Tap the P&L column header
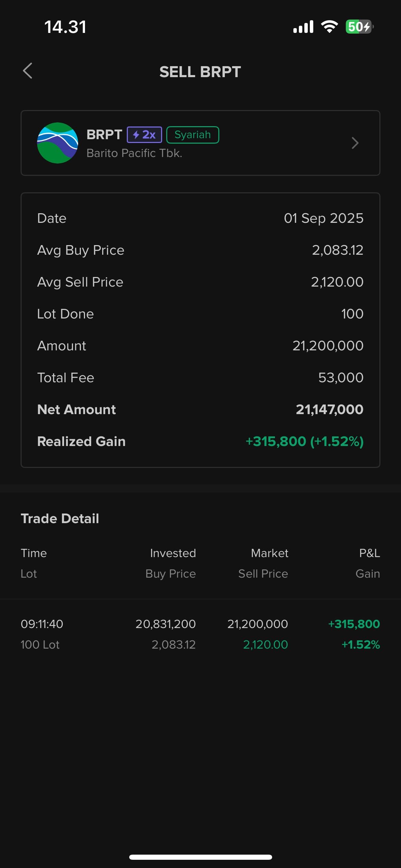401x868 pixels. click(x=369, y=553)
